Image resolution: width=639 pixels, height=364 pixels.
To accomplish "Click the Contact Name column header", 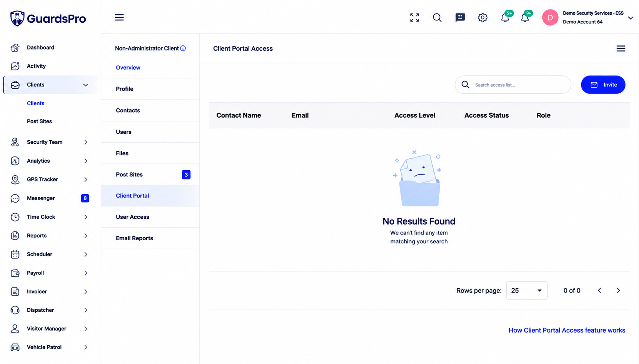I will pos(239,115).
